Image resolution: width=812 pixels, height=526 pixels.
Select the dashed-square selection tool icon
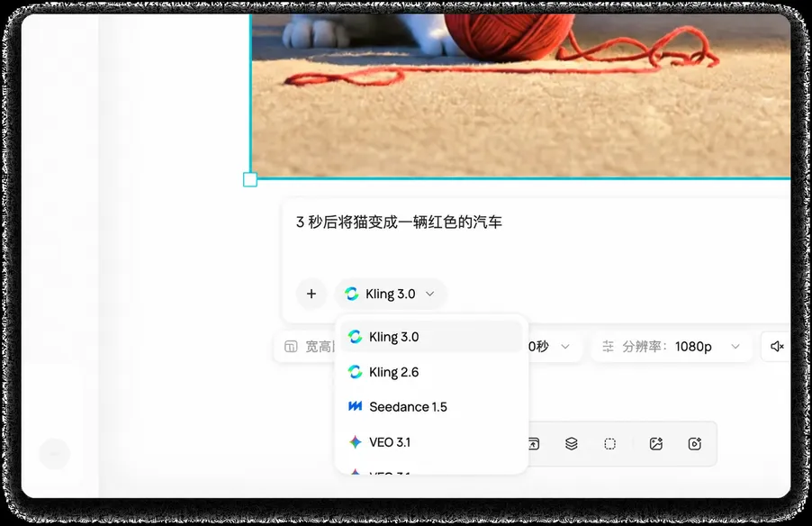(x=610, y=444)
